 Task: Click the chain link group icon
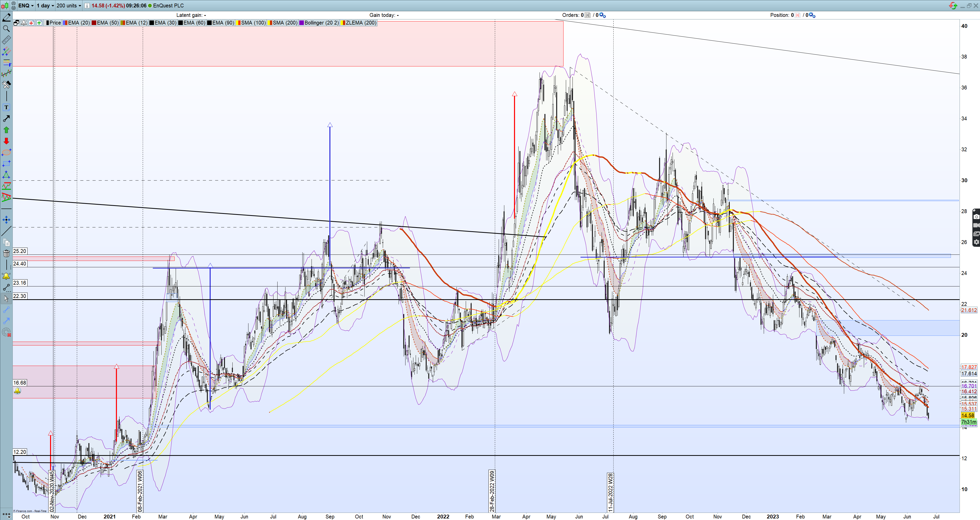(x=13, y=5)
